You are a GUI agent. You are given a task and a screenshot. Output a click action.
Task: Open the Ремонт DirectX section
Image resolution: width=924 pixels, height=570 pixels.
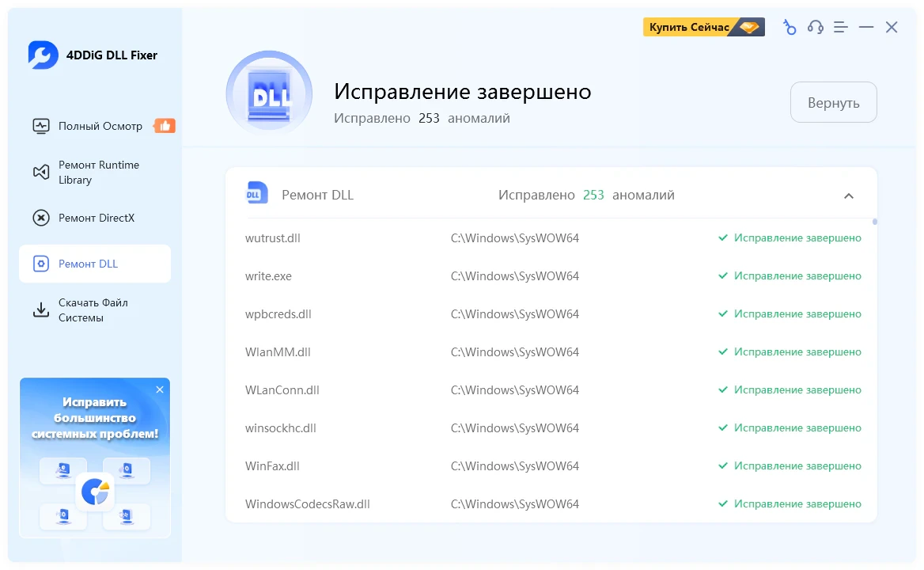(96, 218)
